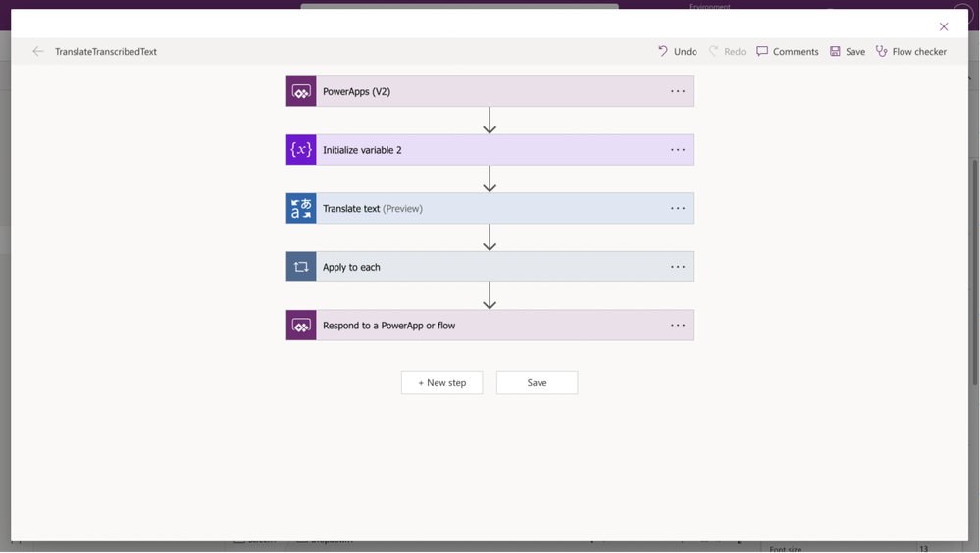Open the ellipsis menu on Initialize variable 2
Viewport: 980px width, 553px height.
[678, 150]
